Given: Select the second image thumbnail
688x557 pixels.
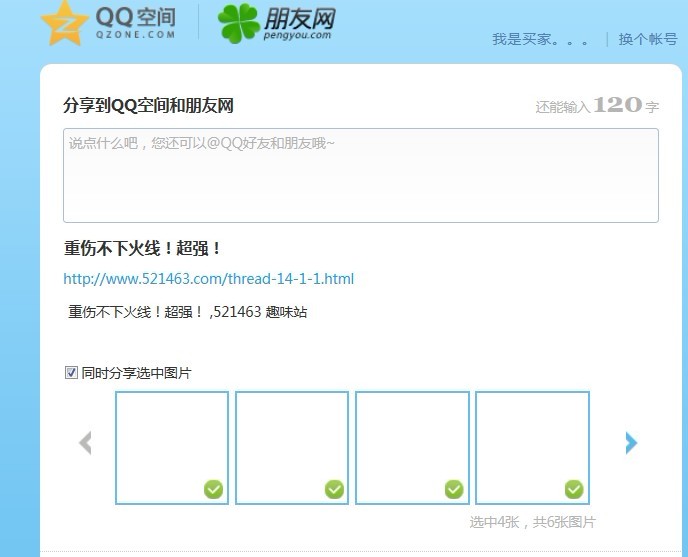Looking at the screenshot, I should point(292,448).
